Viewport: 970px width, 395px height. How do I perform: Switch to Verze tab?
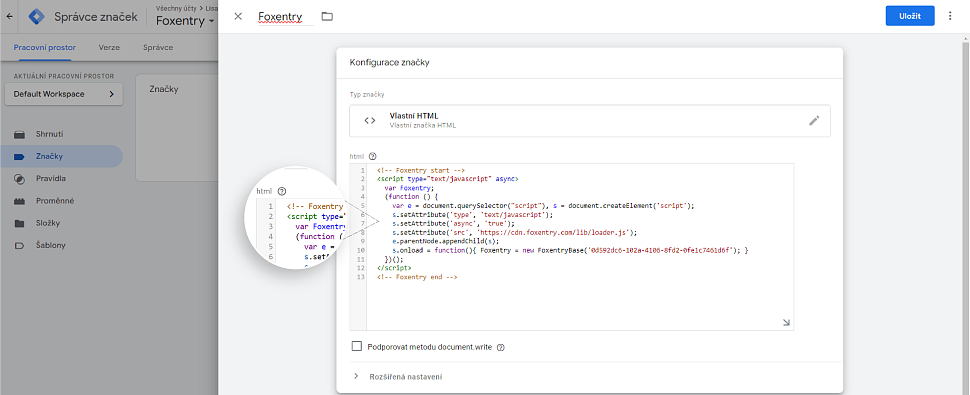tap(109, 47)
